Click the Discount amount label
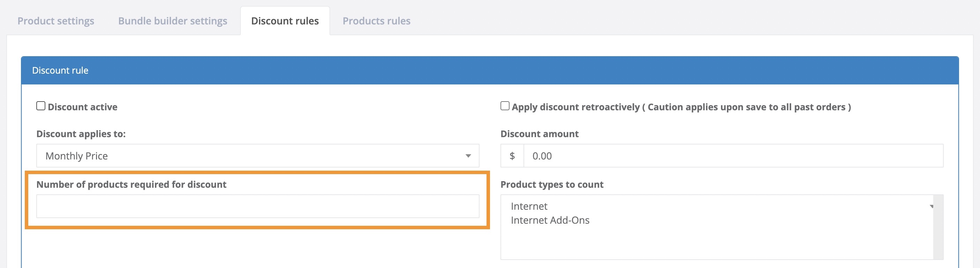 [x=539, y=134]
